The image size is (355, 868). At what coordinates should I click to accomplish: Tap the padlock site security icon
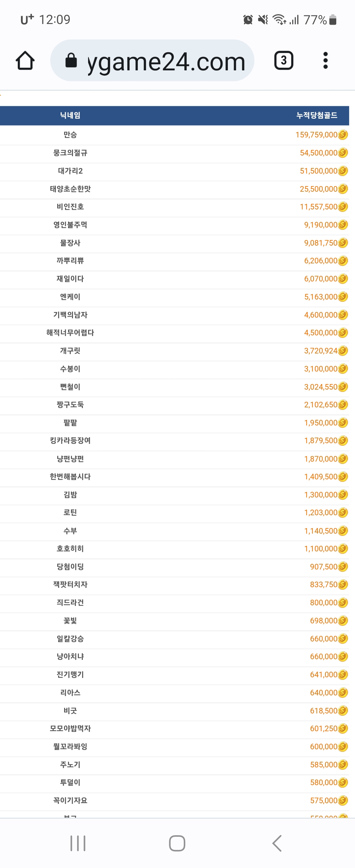click(x=71, y=60)
